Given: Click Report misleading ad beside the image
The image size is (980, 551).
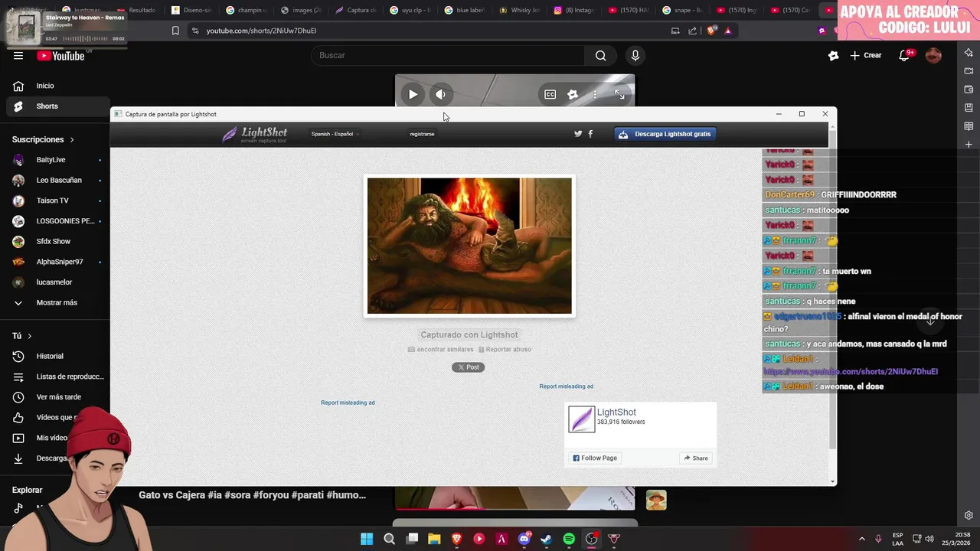Looking at the screenshot, I should click(x=348, y=403).
